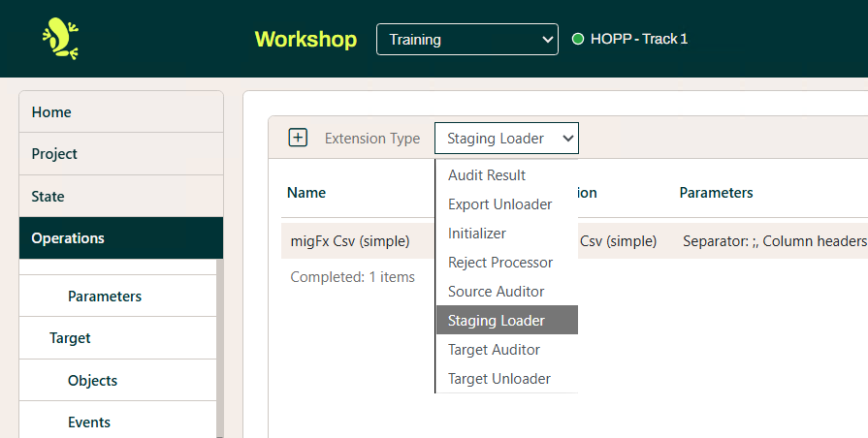Screen dimensions: 868x438
Task: Click the green status indicator dot
Action: [578, 39]
